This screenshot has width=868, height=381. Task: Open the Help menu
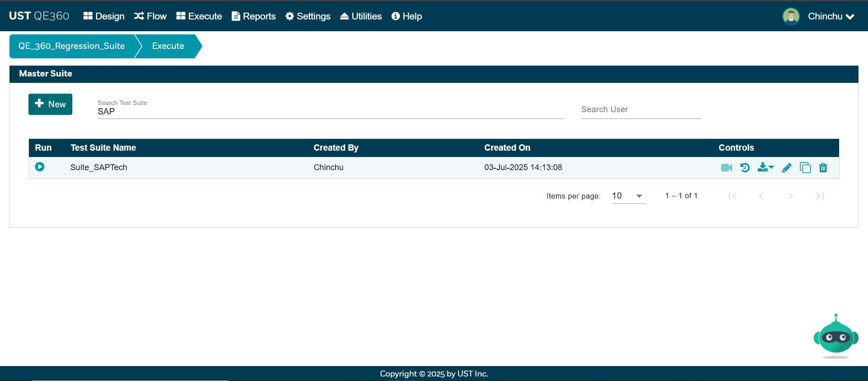click(406, 16)
